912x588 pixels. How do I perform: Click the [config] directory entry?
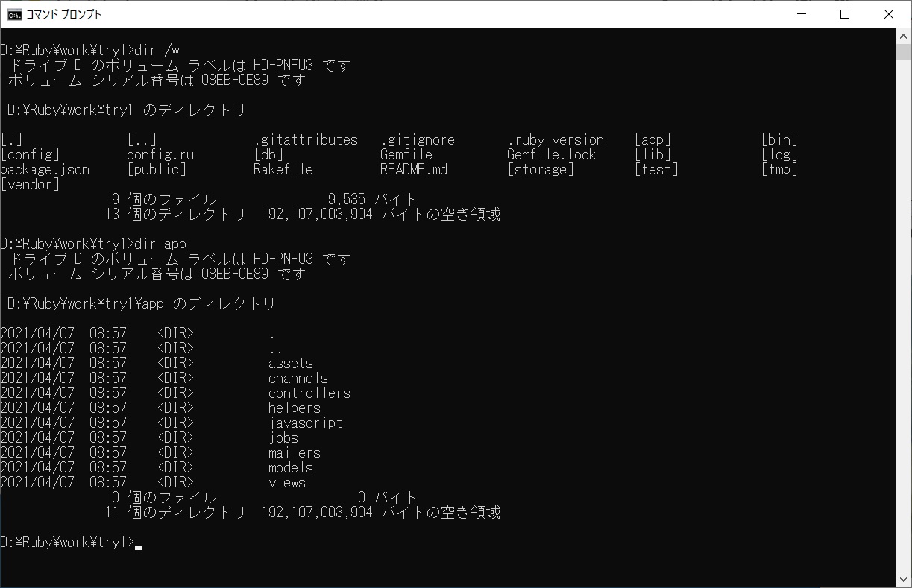pyautogui.click(x=30, y=154)
